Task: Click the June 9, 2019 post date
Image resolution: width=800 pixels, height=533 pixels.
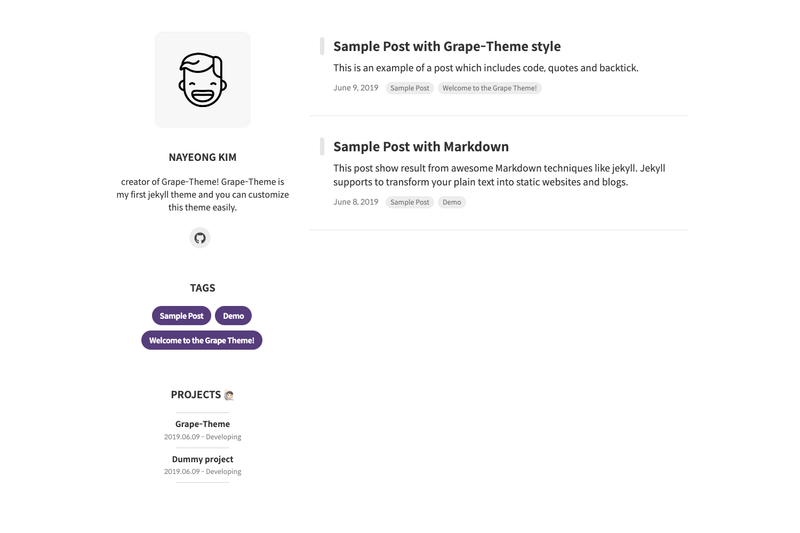Action: [356, 88]
